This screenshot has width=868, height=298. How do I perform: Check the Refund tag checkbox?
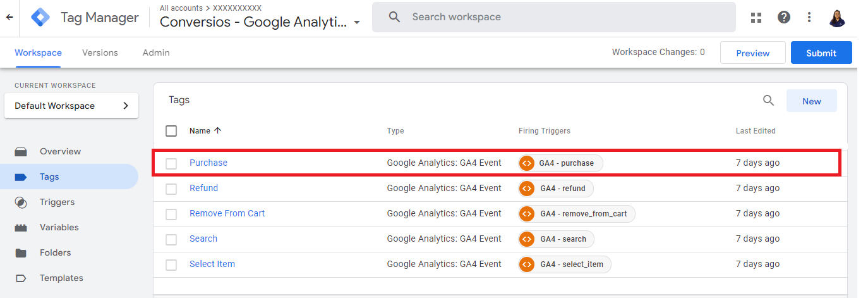pyautogui.click(x=171, y=189)
